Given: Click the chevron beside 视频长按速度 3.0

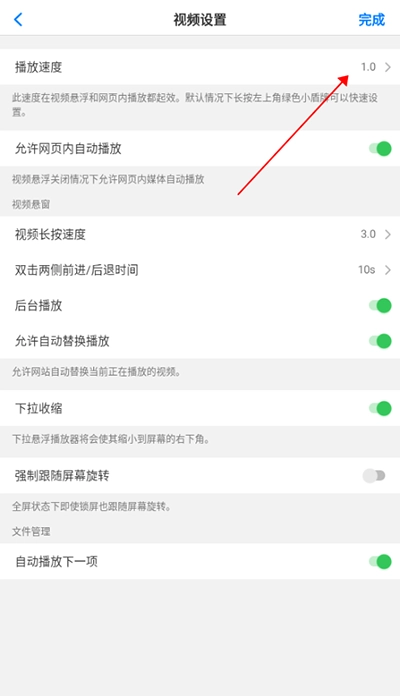Looking at the screenshot, I should pos(388,234).
